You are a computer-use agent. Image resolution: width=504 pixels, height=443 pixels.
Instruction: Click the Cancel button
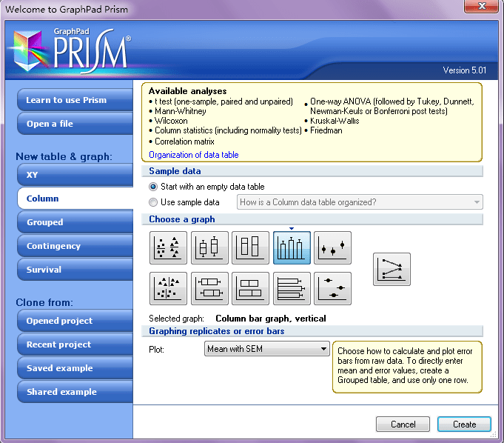point(403,424)
